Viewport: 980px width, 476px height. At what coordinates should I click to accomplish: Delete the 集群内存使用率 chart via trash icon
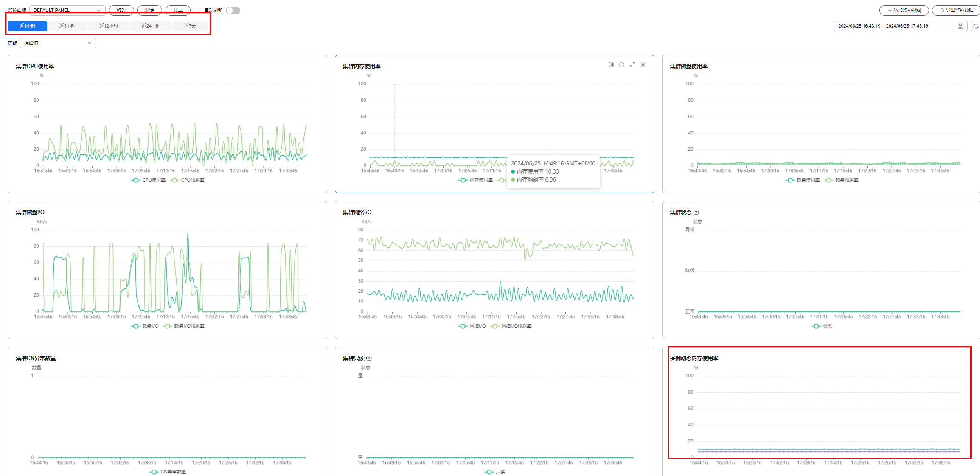pyautogui.click(x=643, y=64)
